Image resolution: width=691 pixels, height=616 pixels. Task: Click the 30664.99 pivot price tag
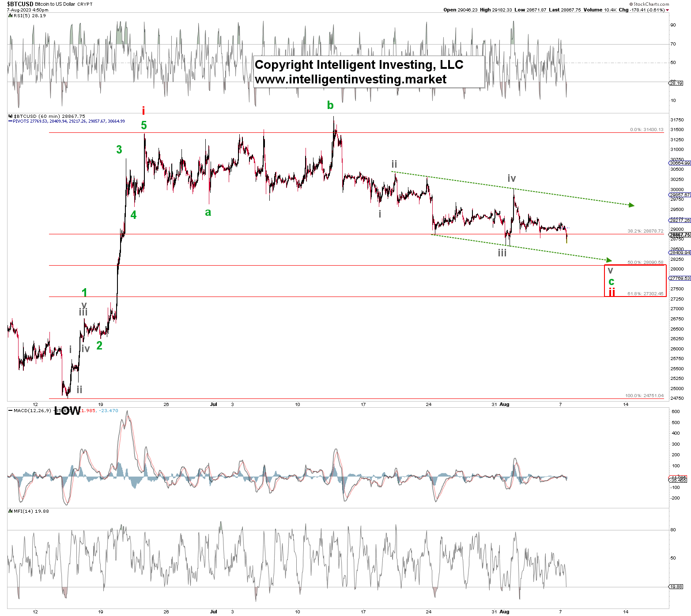680,163
